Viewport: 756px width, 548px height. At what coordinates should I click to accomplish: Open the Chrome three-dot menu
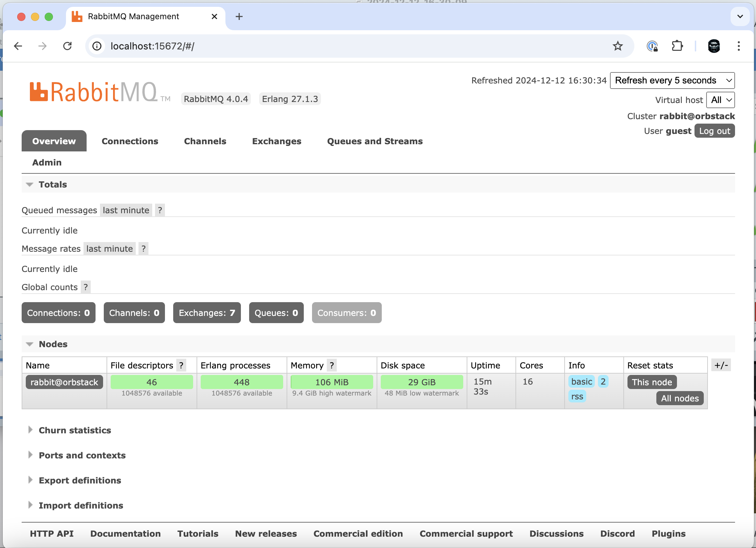[x=738, y=46]
